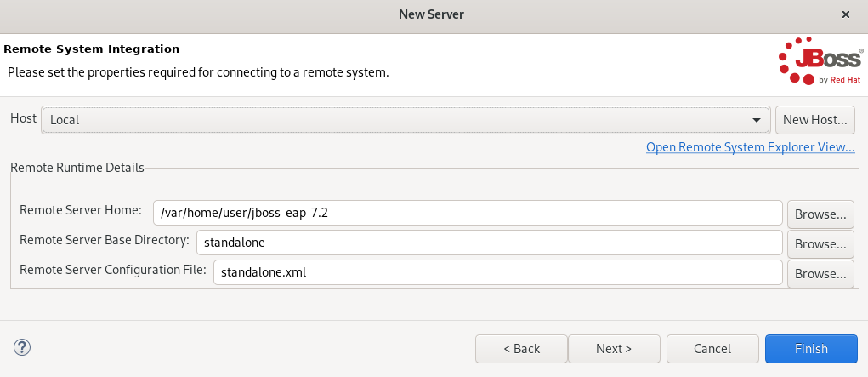This screenshot has width=868, height=377.
Task: Expand the Host dropdown showing Local
Action: 406,120
